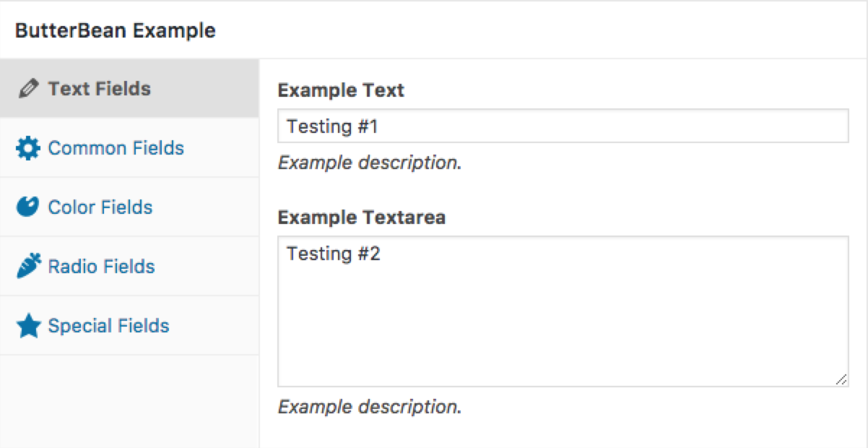Screen dimensions: 868x448
Task: Select the palette icon for Color Fields
Action: pos(28,207)
